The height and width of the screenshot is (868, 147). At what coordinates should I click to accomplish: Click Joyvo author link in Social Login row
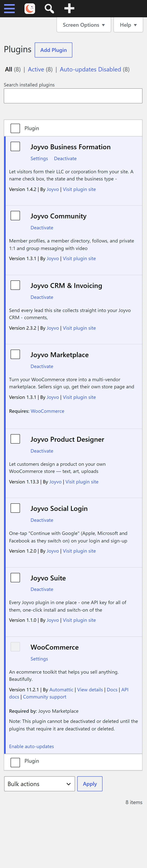click(53, 551)
